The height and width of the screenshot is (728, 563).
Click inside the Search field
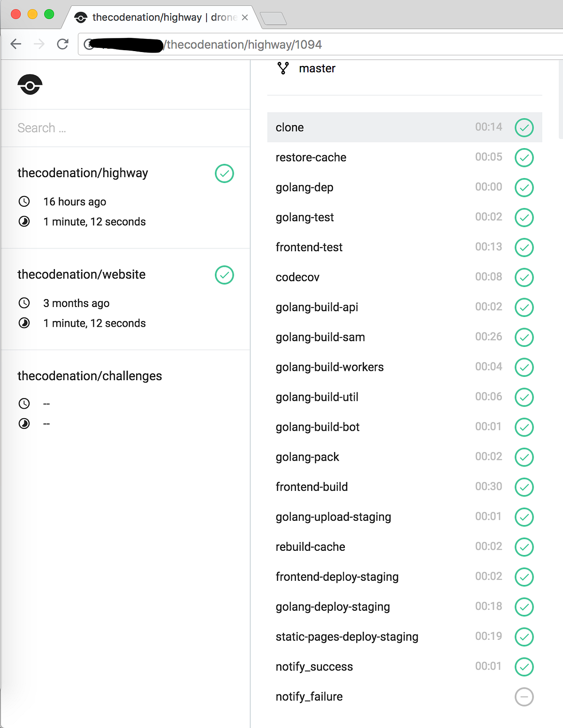[94, 128]
